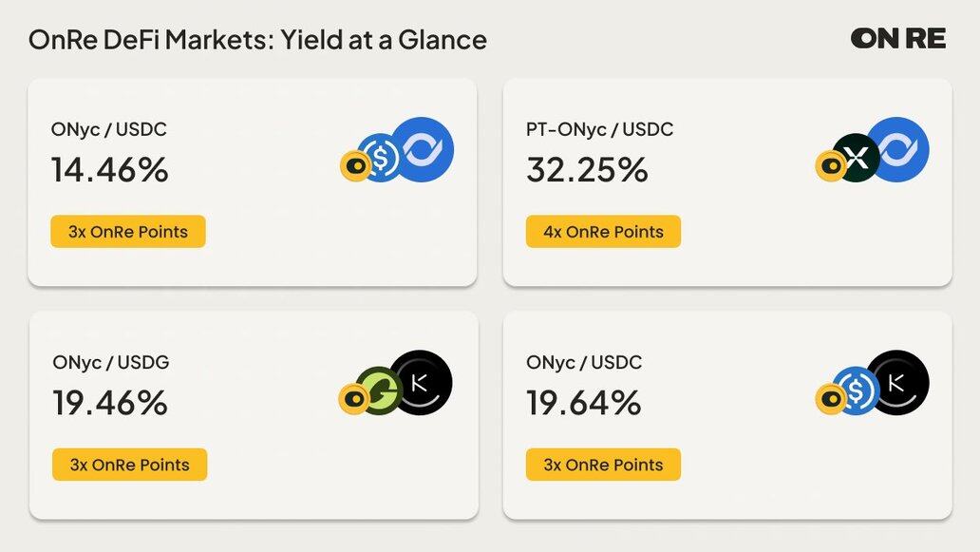Click the blue USDC coin in the 19.64% card

coord(856,390)
